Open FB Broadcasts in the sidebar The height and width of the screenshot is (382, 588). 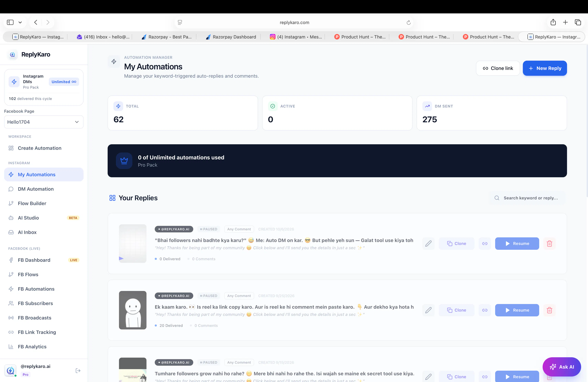tap(44, 318)
